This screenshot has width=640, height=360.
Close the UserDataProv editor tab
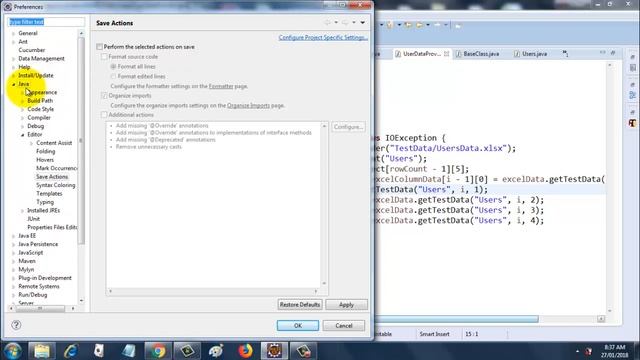tap(446, 53)
